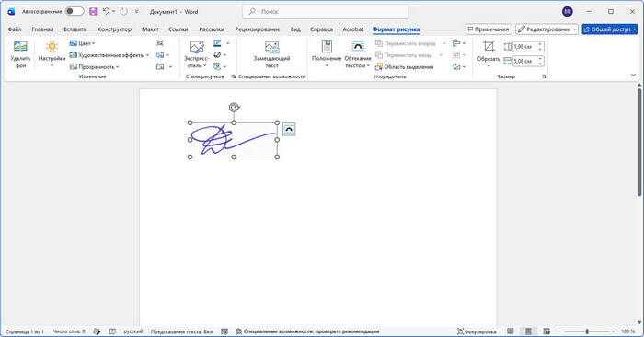Switch to the Рецензирование tab

(x=258, y=29)
